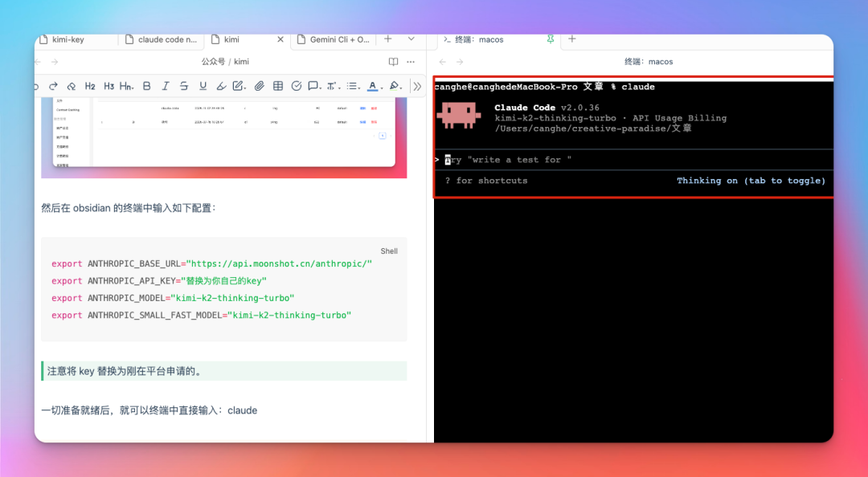Screen dimensions: 868x477
Task: Clear formatting with the eraser icon
Action: [72, 86]
